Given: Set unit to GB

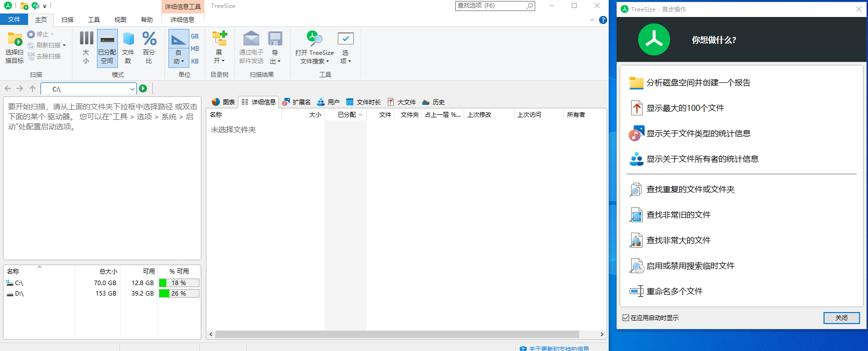Looking at the screenshot, I should click(195, 36).
